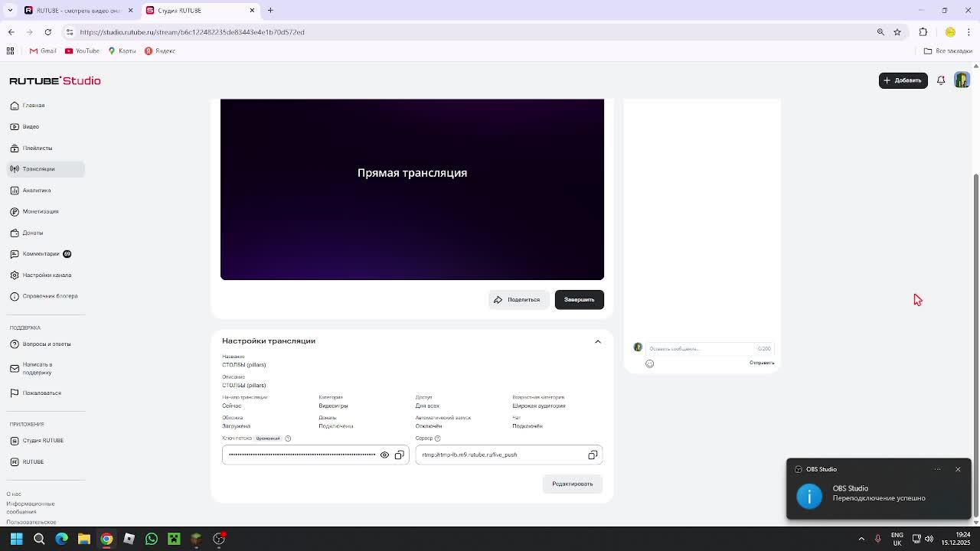Screen dimensions: 980x551
Task: Open the Все закладки folder
Action: pos(948,51)
